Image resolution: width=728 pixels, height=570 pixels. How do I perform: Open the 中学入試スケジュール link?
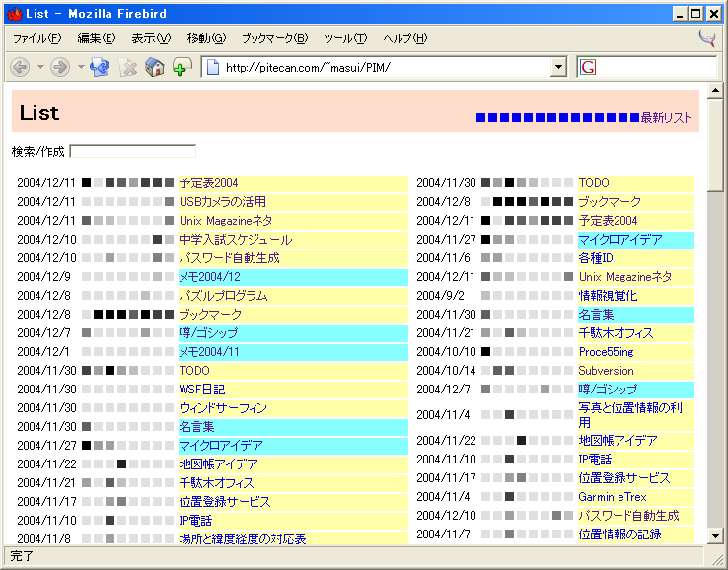point(236,240)
